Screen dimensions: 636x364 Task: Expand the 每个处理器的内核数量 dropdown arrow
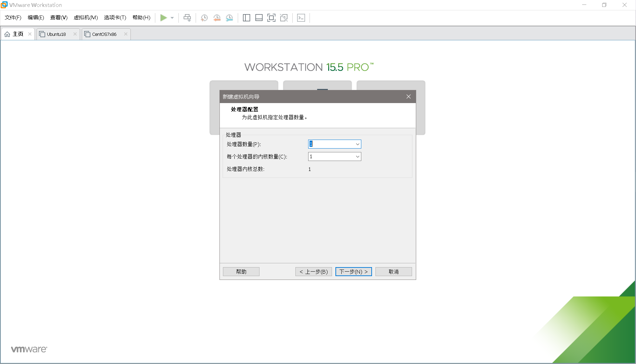coord(358,156)
